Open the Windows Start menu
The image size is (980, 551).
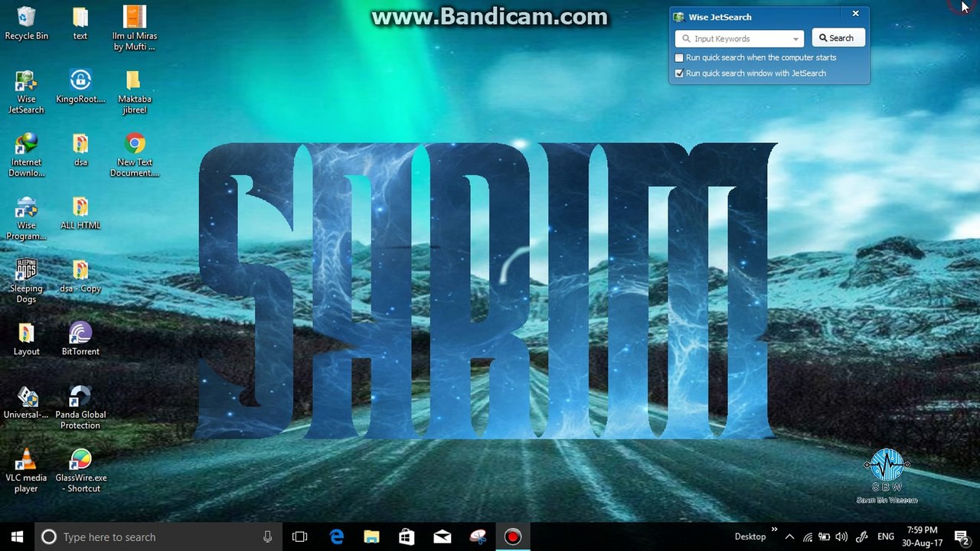[x=17, y=536]
